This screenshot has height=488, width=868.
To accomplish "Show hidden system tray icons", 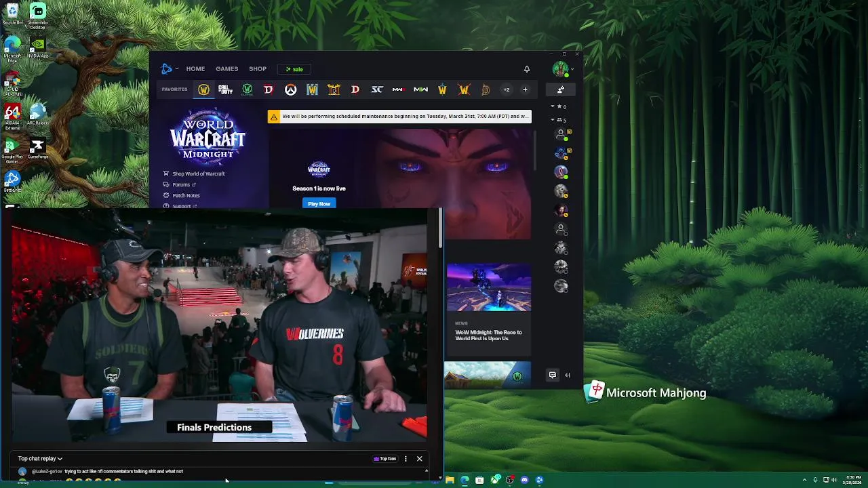I will [804, 480].
